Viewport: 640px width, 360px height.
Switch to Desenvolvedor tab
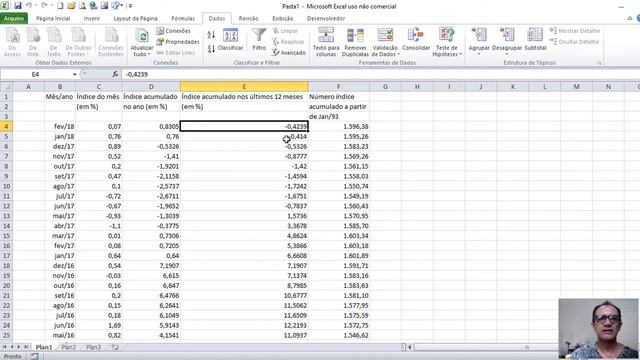tap(326, 18)
